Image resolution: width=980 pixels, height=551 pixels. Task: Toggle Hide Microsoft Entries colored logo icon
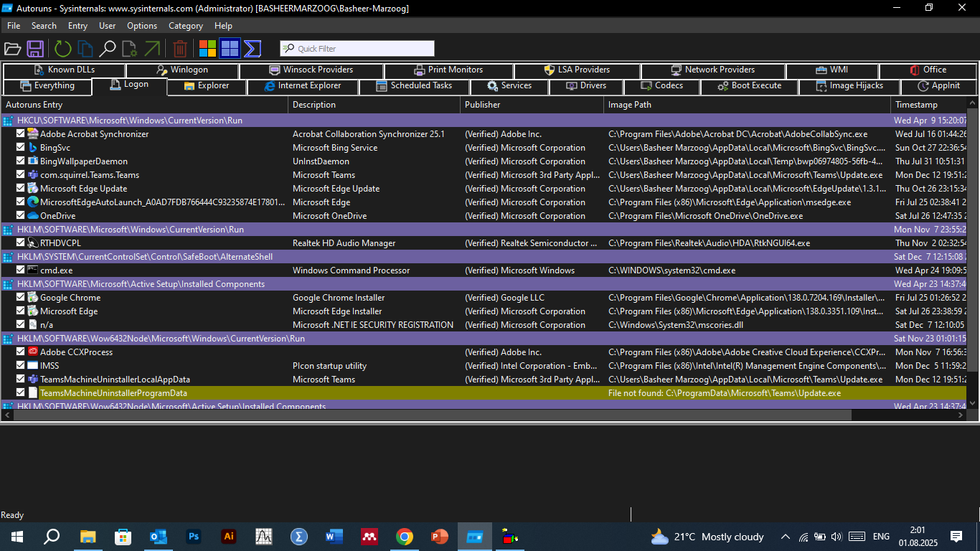[208, 49]
